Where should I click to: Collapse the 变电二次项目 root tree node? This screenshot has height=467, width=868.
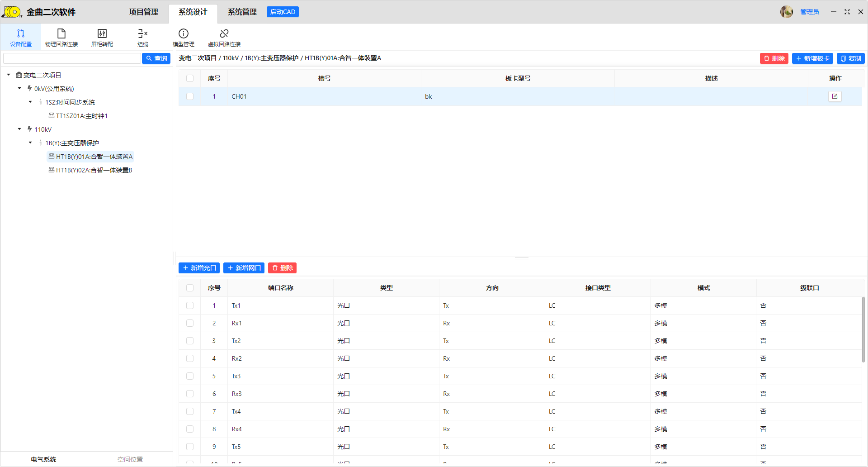click(9, 75)
